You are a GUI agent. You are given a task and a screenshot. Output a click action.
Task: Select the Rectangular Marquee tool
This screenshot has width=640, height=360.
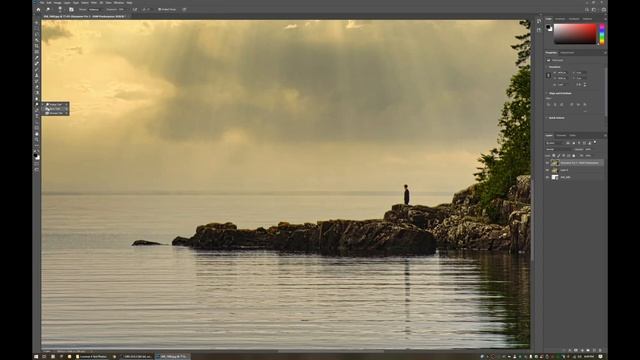click(x=37, y=29)
